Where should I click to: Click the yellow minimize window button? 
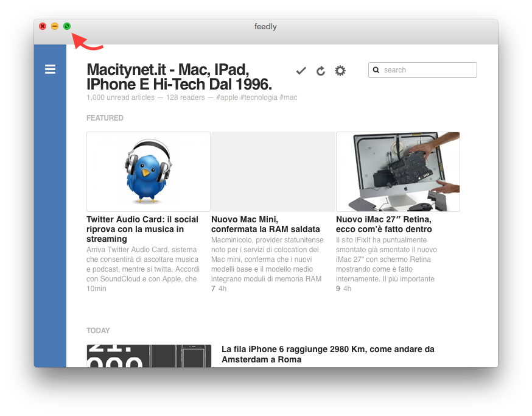(55, 26)
